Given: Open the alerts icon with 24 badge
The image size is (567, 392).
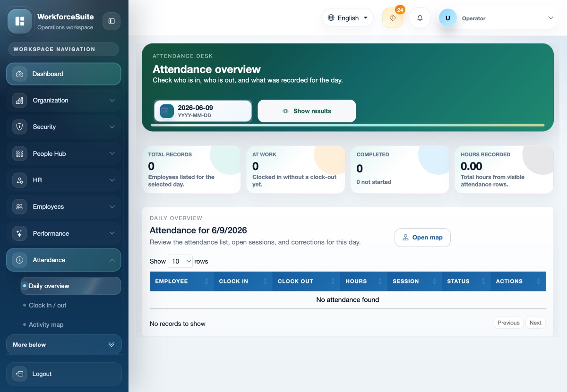Looking at the screenshot, I should point(393,18).
